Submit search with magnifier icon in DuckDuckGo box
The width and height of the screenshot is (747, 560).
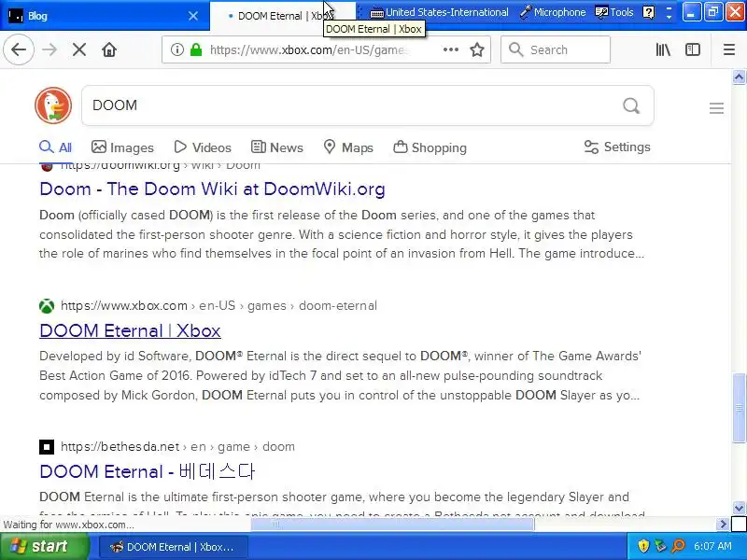tap(631, 105)
